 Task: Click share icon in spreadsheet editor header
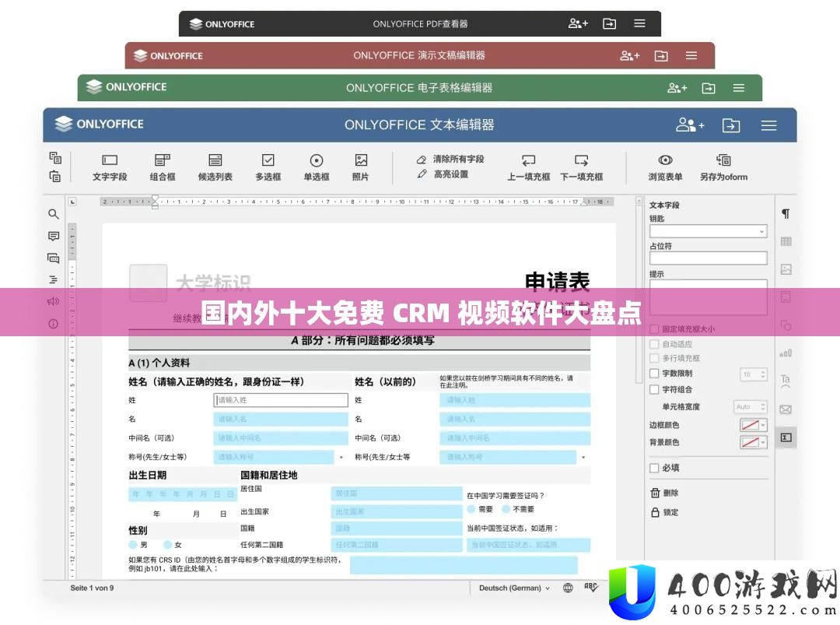677,88
